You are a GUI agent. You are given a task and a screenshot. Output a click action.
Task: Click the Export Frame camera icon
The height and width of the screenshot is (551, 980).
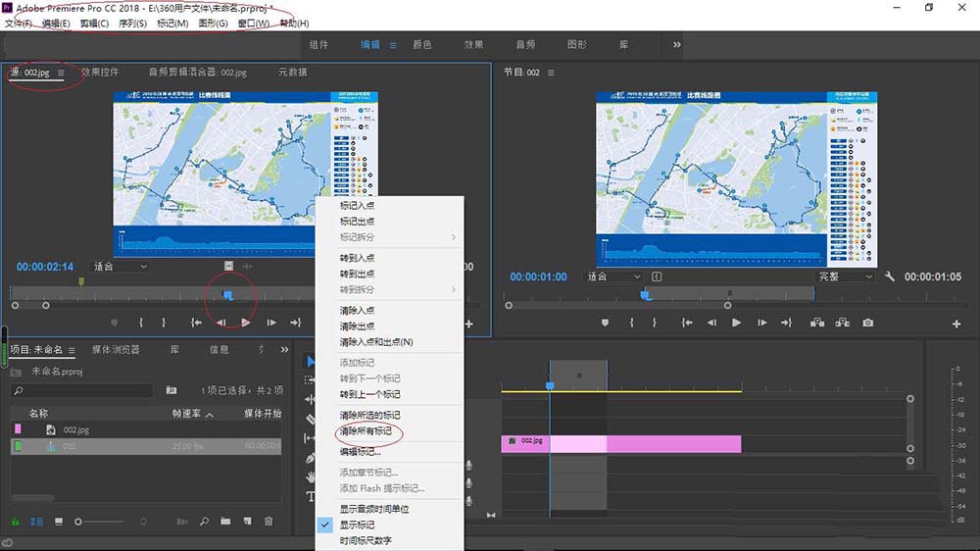867,323
